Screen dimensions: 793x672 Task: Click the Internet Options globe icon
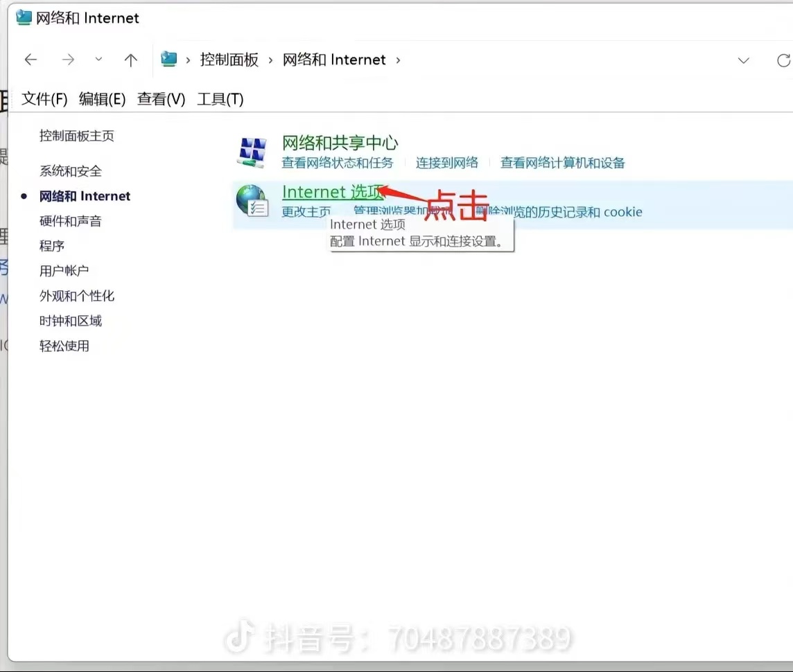(x=251, y=200)
